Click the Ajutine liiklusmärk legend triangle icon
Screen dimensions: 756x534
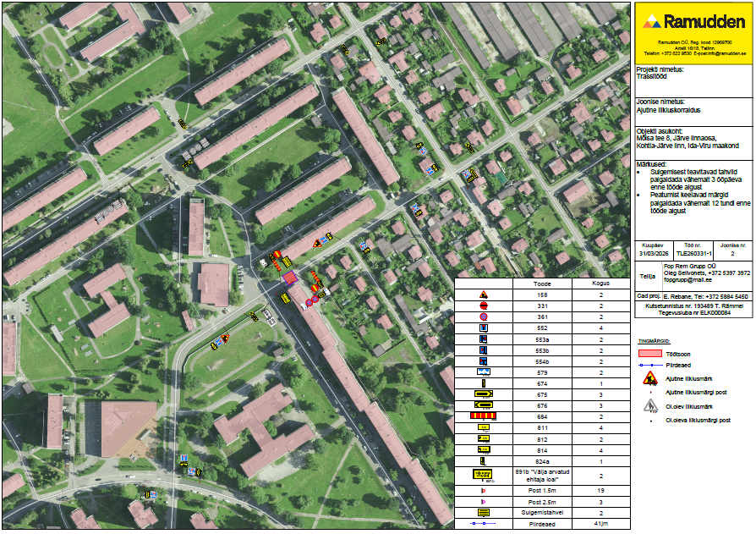coord(650,379)
